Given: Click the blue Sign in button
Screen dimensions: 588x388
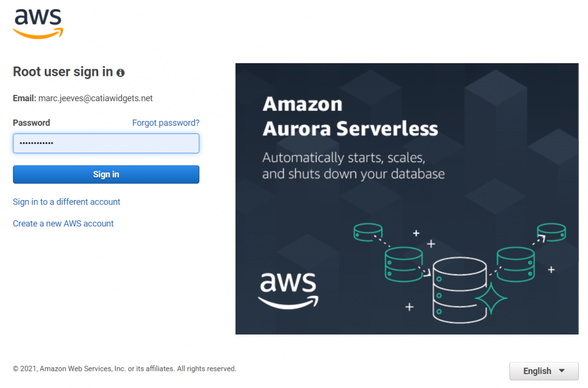Looking at the screenshot, I should 106,175.
